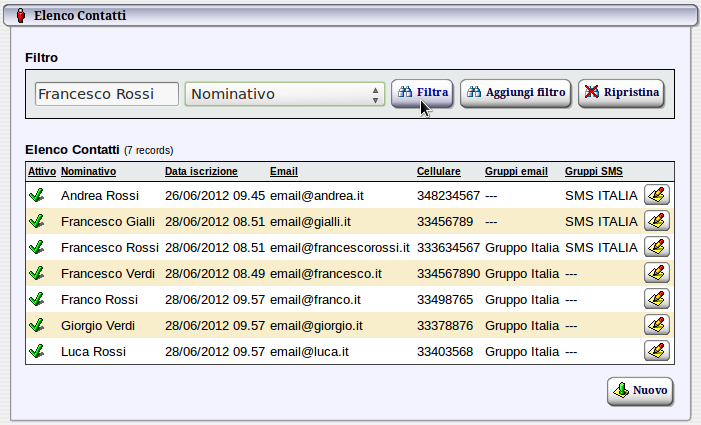The width and height of the screenshot is (701, 425).
Task: Sort by the Email column header
Action: point(283,172)
